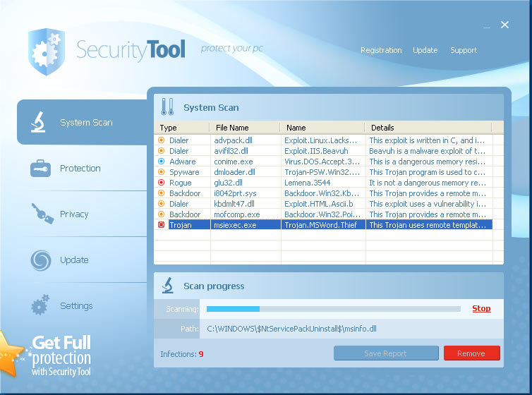The image size is (532, 395).
Task: Select the advpack.dll file name cell
Action: tap(233, 140)
